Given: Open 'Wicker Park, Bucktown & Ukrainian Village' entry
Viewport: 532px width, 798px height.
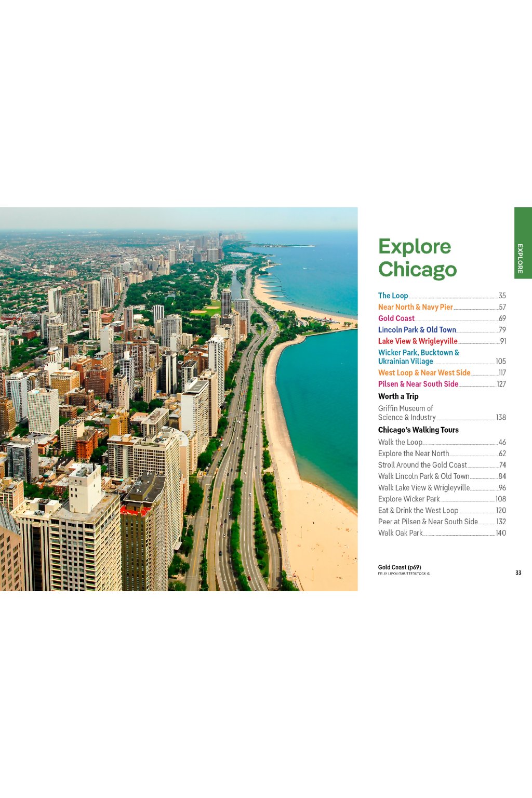Looking at the screenshot, I should (x=442, y=357).
